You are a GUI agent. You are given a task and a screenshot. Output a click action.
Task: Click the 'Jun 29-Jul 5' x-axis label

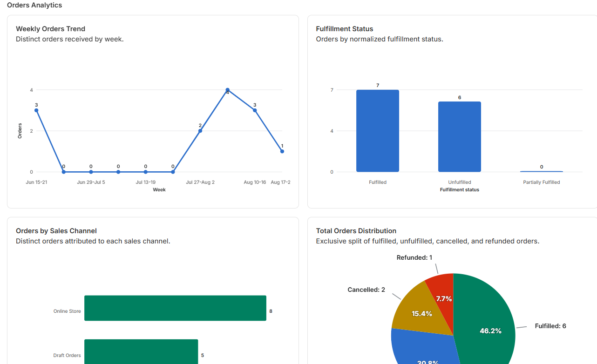point(91,182)
